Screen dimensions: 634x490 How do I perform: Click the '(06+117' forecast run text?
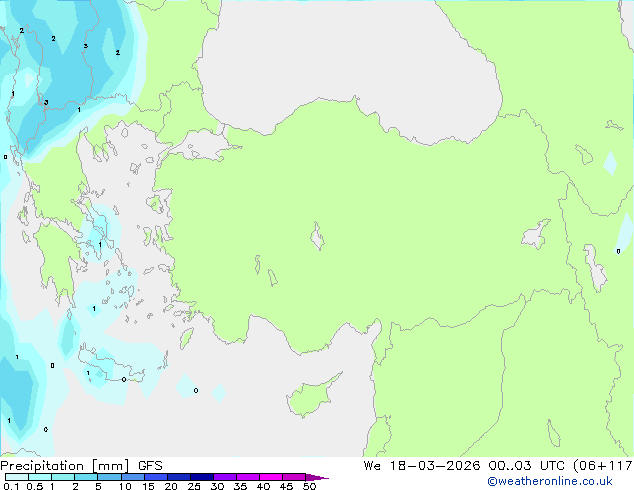603,466
